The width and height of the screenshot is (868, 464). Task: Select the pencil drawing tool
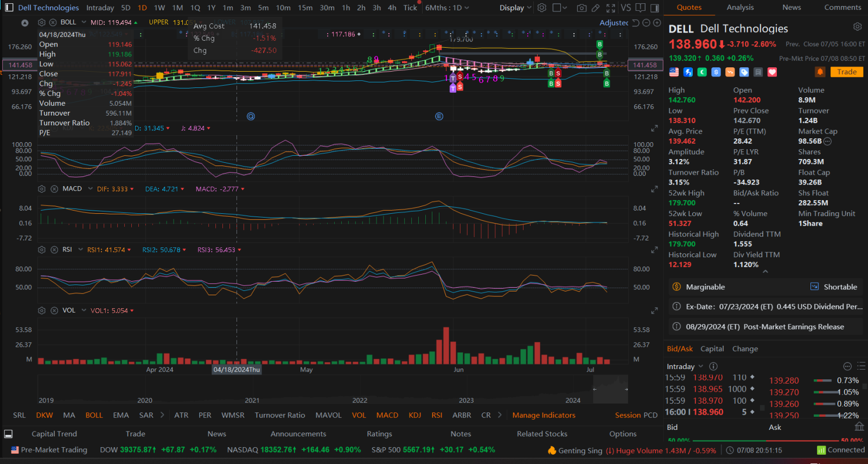(x=596, y=8)
